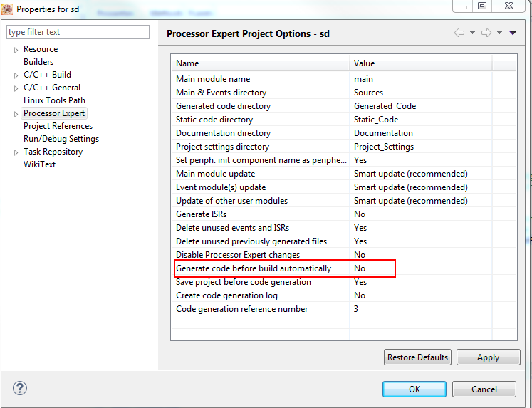Open Linux Tools Path page
The height and width of the screenshot is (408, 532).
pyautogui.click(x=54, y=100)
